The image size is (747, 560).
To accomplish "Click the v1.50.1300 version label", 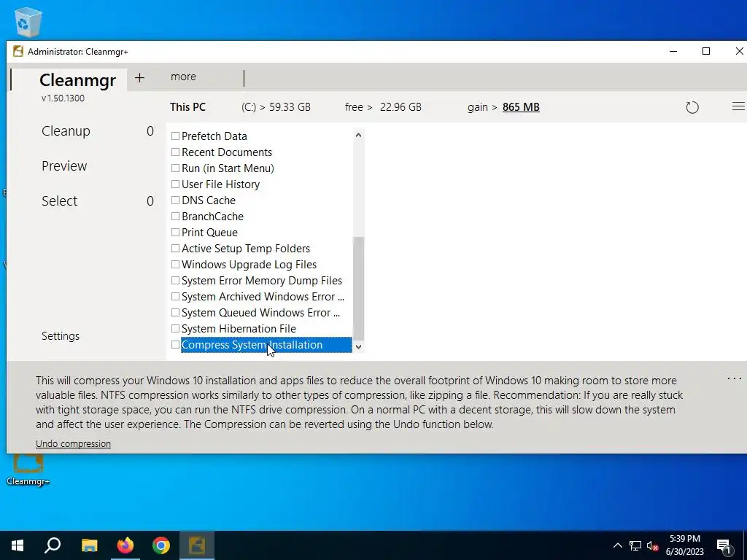I will tap(63, 98).
